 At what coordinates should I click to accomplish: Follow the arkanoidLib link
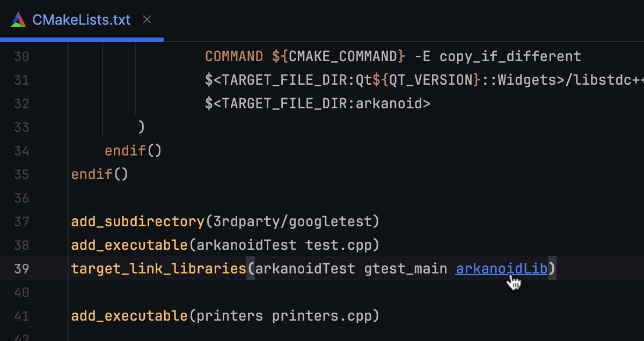[501, 269]
